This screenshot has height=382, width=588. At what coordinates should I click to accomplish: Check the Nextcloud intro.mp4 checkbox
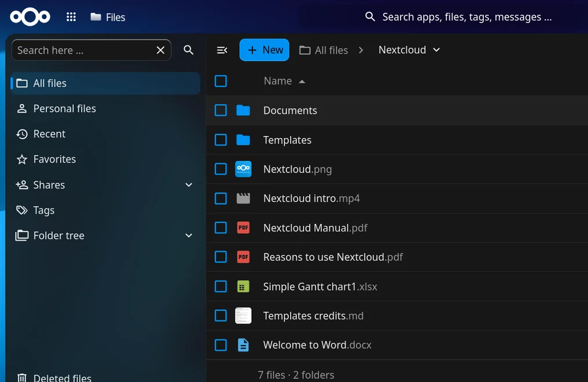pyautogui.click(x=221, y=199)
